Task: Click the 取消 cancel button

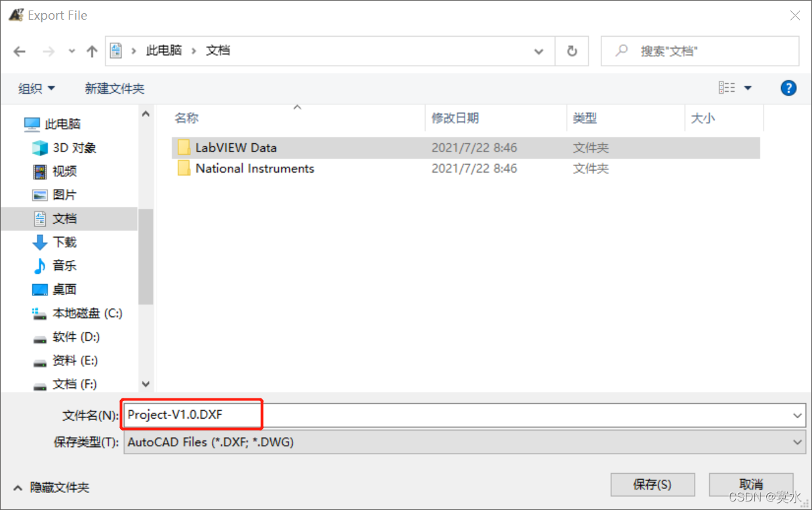Action: [752, 484]
